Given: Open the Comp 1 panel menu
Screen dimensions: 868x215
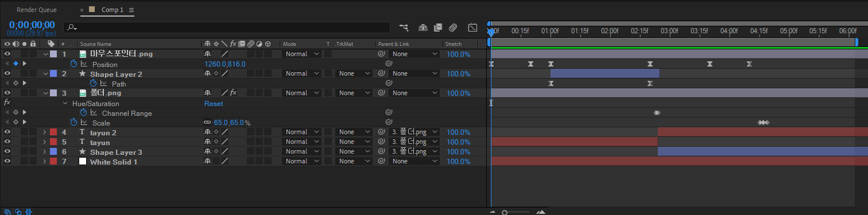Looking at the screenshot, I should [131, 10].
